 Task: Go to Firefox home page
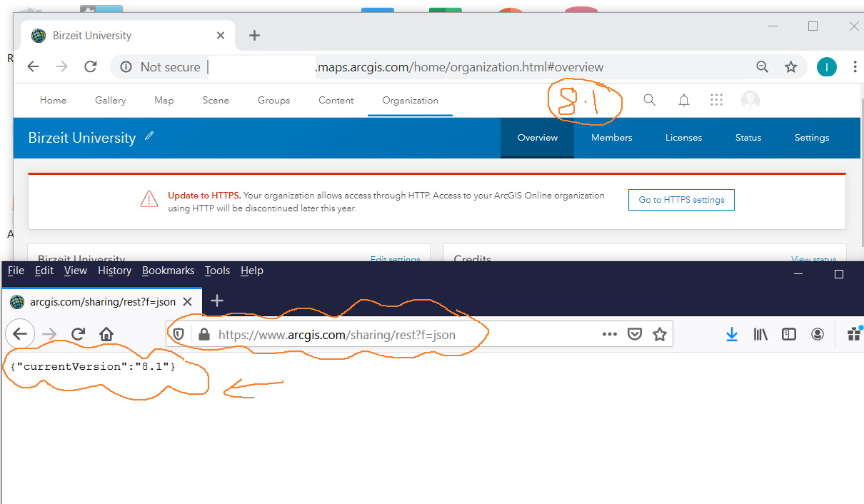(106, 333)
